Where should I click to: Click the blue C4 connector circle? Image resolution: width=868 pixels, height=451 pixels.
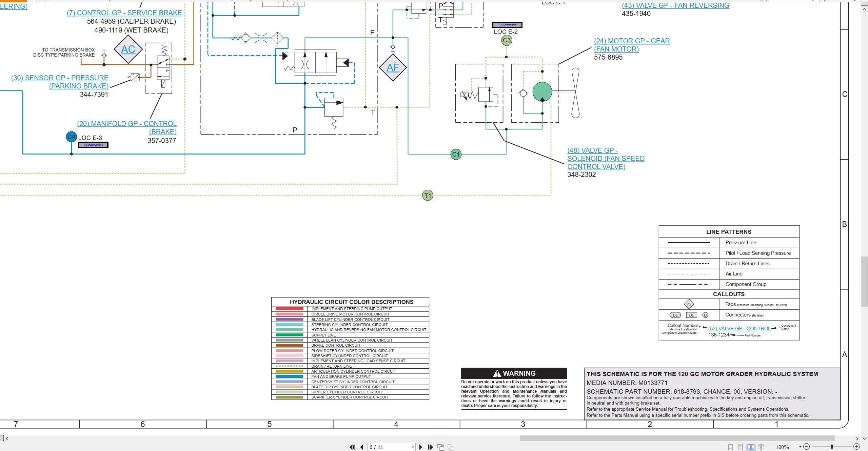(71, 137)
